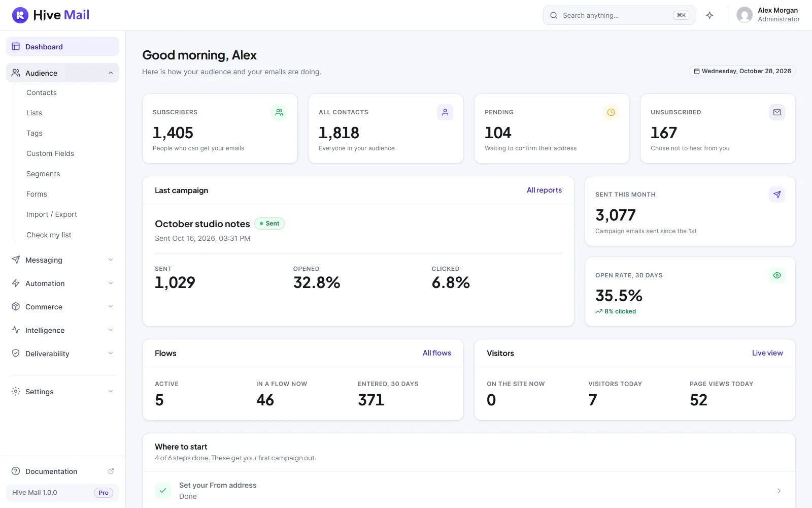This screenshot has height=508, width=812.
Task: Expand the Commerce section chevron
Action: pyautogui.click(x=111, y=306)
